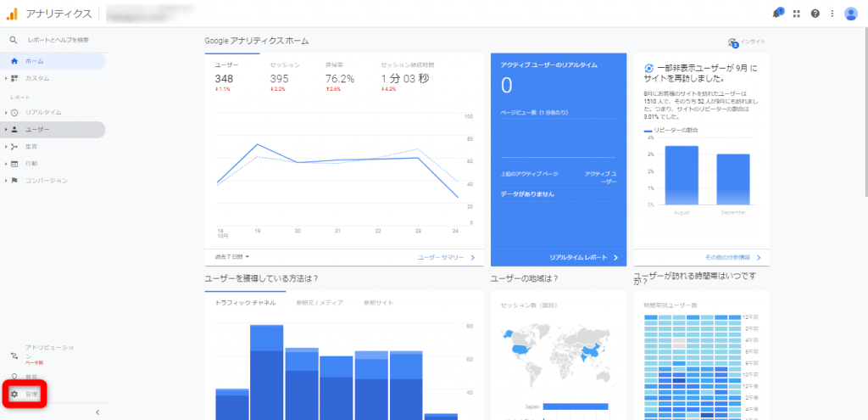Screen dimensions: 868x420
Task: Click the ユーザー person icon in sidebar
Action: [14, 130]
